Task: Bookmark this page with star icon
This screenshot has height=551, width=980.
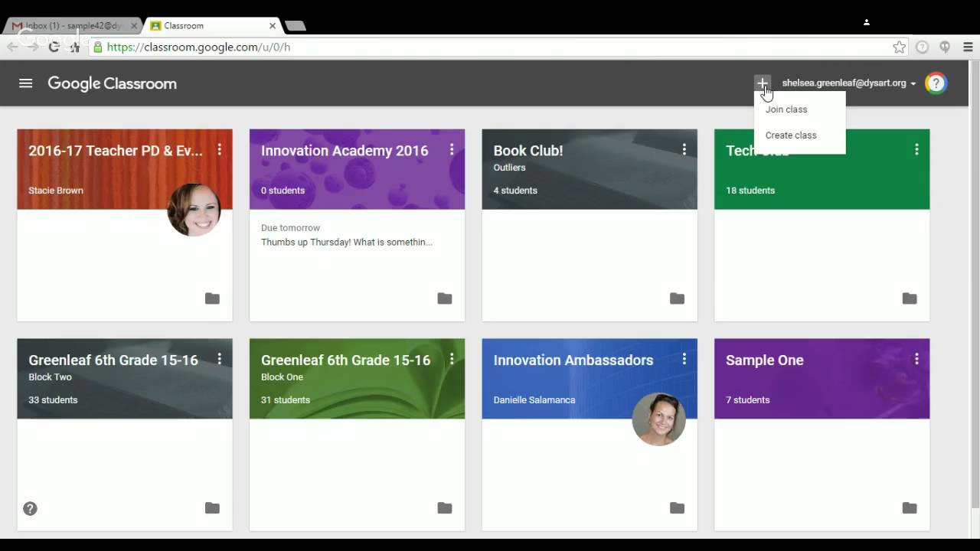Action: coord(899,47)
